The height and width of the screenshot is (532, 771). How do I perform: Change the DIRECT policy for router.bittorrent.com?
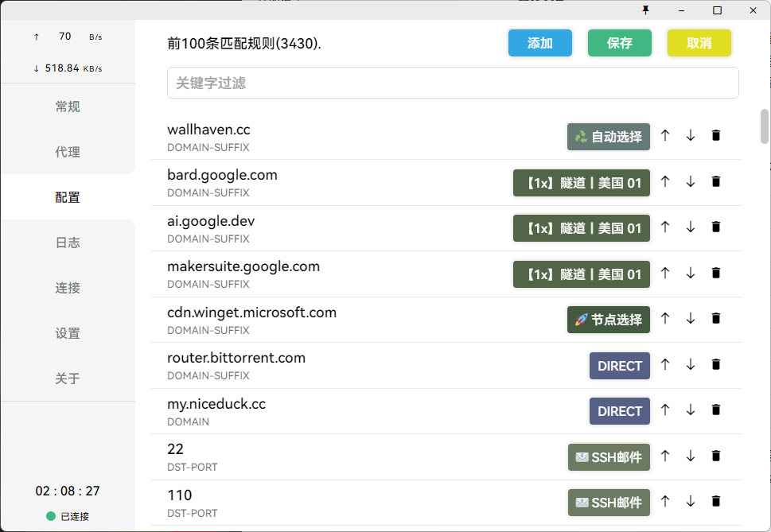[x=620, y=366]
